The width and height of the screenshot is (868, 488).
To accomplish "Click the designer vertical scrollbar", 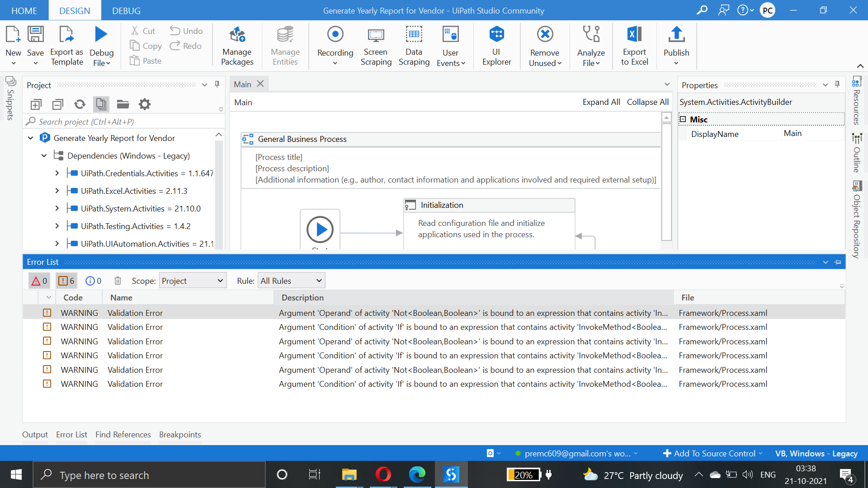I will 666,181.
